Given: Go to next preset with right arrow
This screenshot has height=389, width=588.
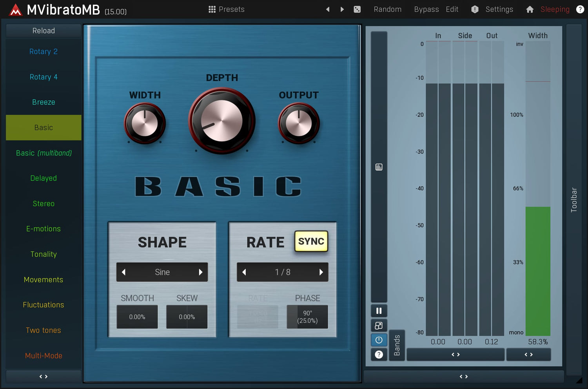Looking at the screenshot, I should [342, 9].
